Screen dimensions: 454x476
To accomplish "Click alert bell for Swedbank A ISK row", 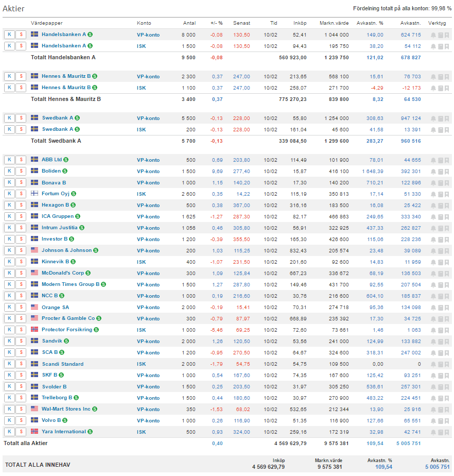I will [x=433, y=130].
